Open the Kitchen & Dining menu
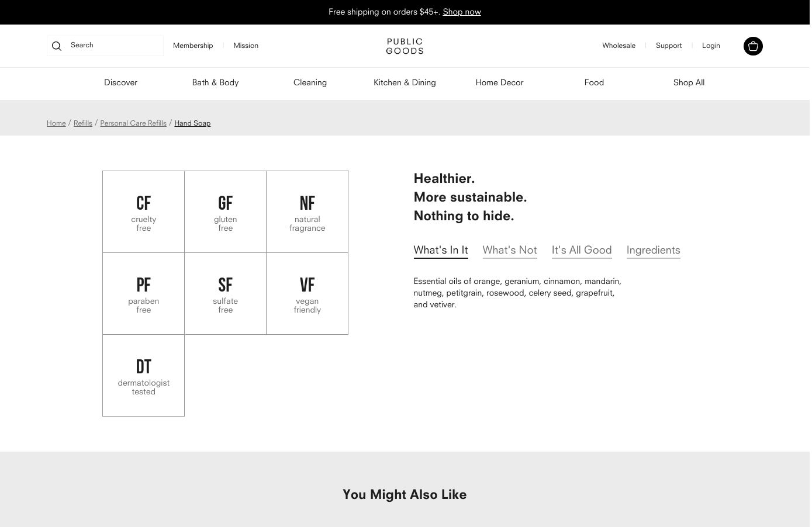The width and height of the screenshot is (812, 527). click(405, 83)
